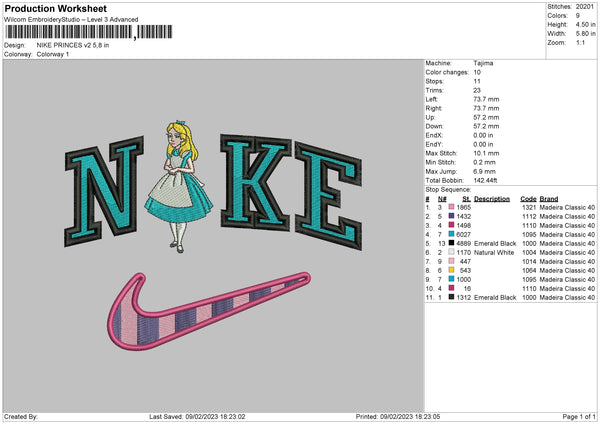Click the Max Stitch value 10.1 mm

click(486, 153)
